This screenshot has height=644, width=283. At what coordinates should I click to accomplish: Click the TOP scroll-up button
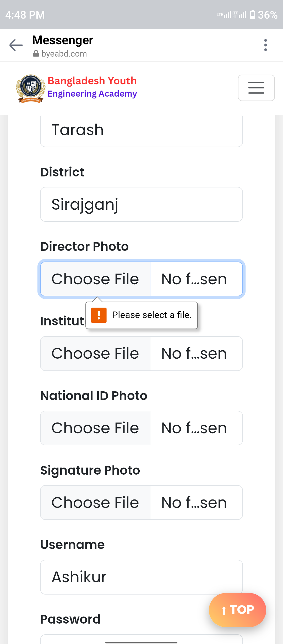pos(237,610)
